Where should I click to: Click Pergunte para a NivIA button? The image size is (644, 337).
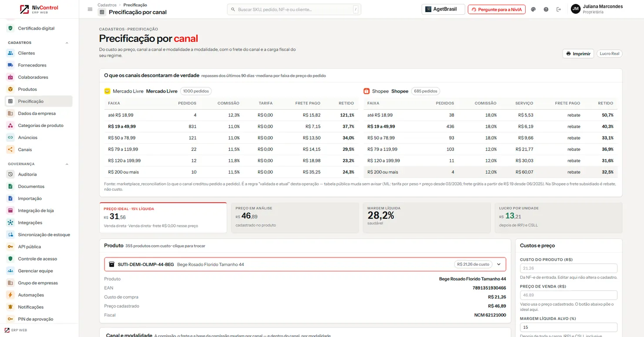click(x=496, y=9)
